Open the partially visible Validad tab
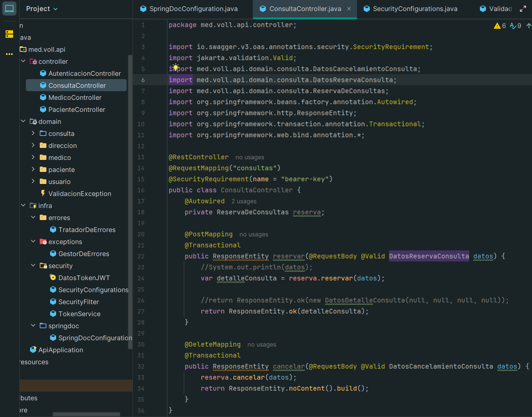The height and width of the screenshot is (417, 532). click(496, 9)
